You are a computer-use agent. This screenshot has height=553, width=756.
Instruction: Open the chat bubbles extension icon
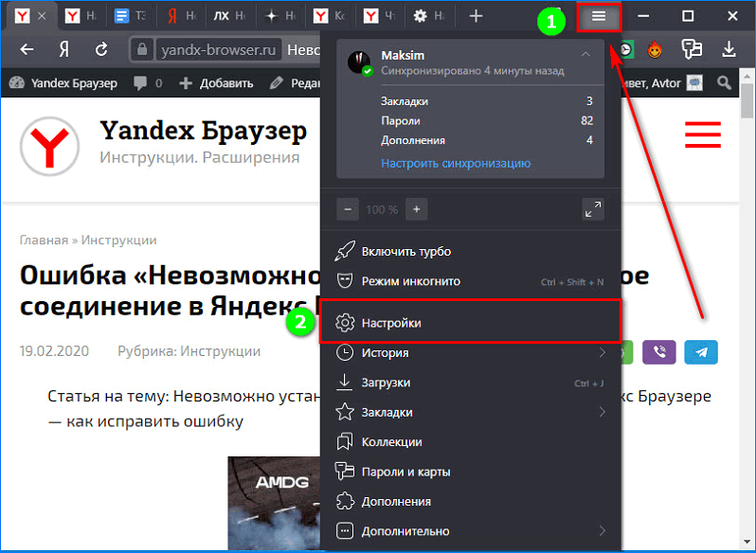tap(692, 49)
